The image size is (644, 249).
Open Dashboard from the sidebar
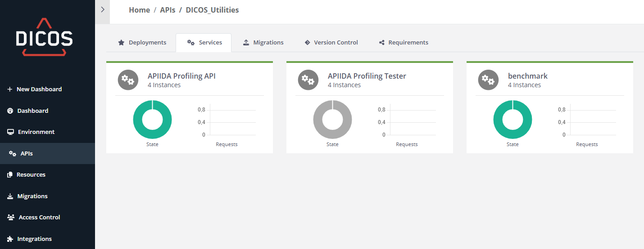coord(32,111)
